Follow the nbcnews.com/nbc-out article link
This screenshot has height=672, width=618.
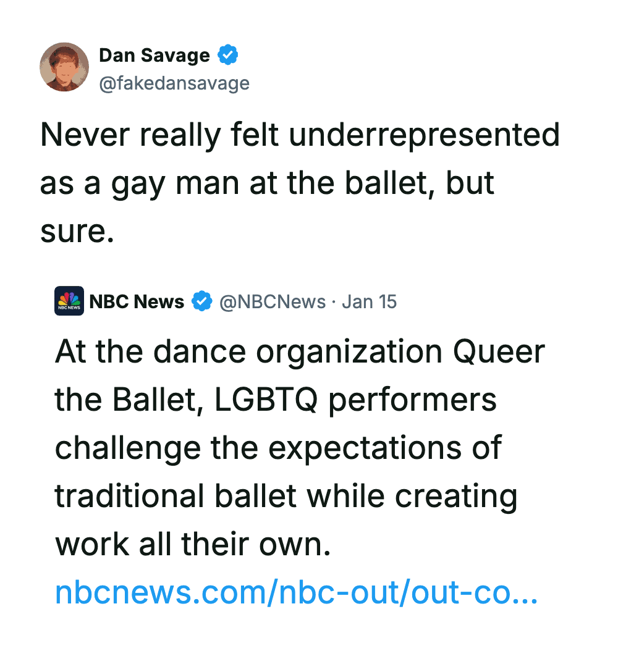coord(297,592)
